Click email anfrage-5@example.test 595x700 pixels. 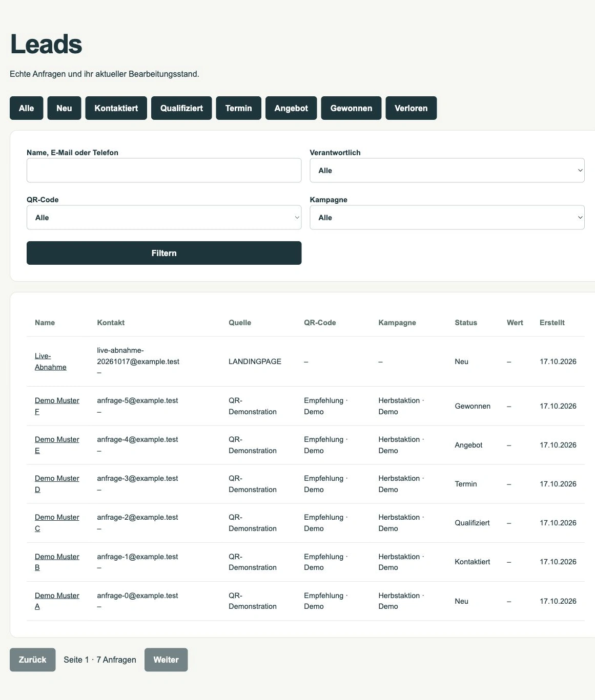(x=137, y=400)
